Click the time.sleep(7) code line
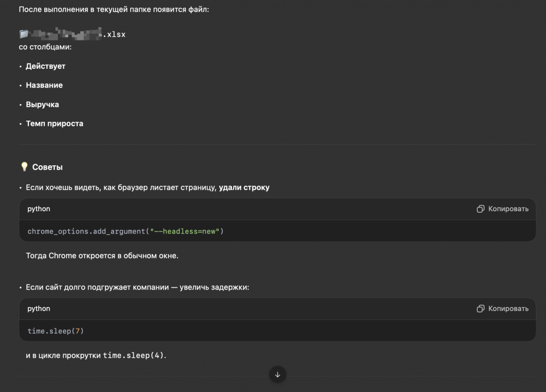The height and width of the screenshot is (392, 546). [55, 331]
